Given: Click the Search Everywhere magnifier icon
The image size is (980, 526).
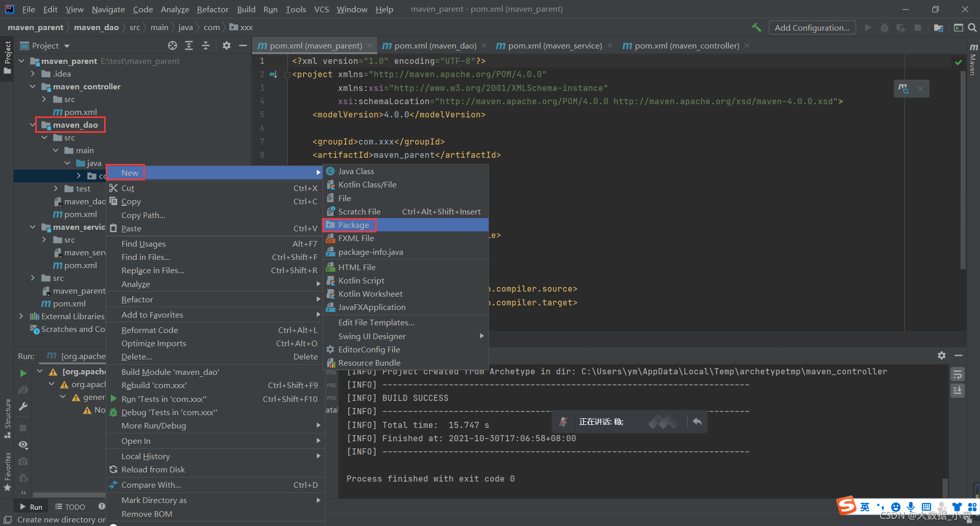Looking at the screenshot, I should 972,28.
